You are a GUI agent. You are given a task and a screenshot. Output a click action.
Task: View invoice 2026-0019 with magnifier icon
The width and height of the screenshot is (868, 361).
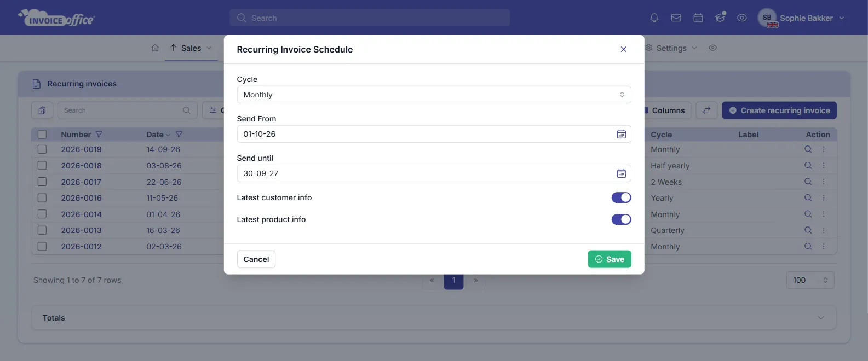pos(808,149)
